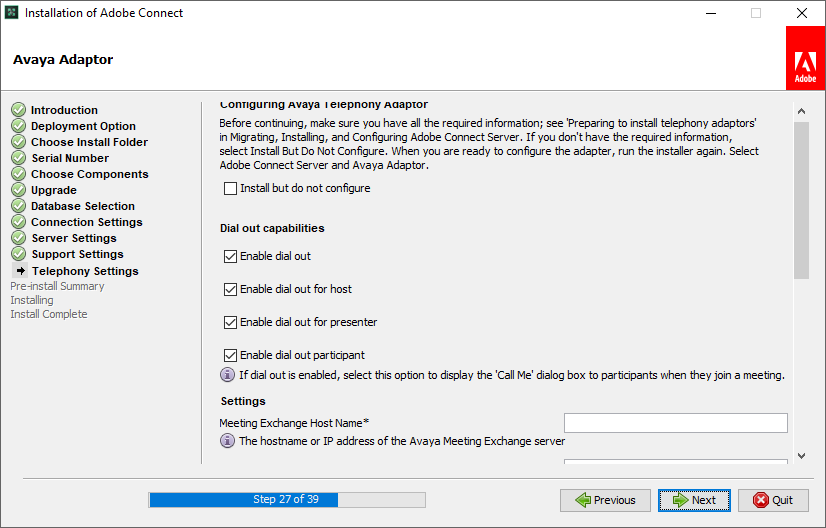
Task: Click the Deployment Option step label
Action: click(83, 126)
